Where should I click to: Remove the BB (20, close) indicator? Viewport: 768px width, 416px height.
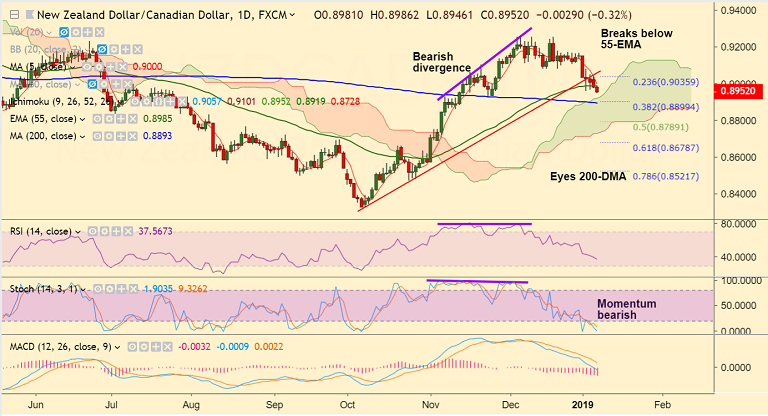pos(138,49)
